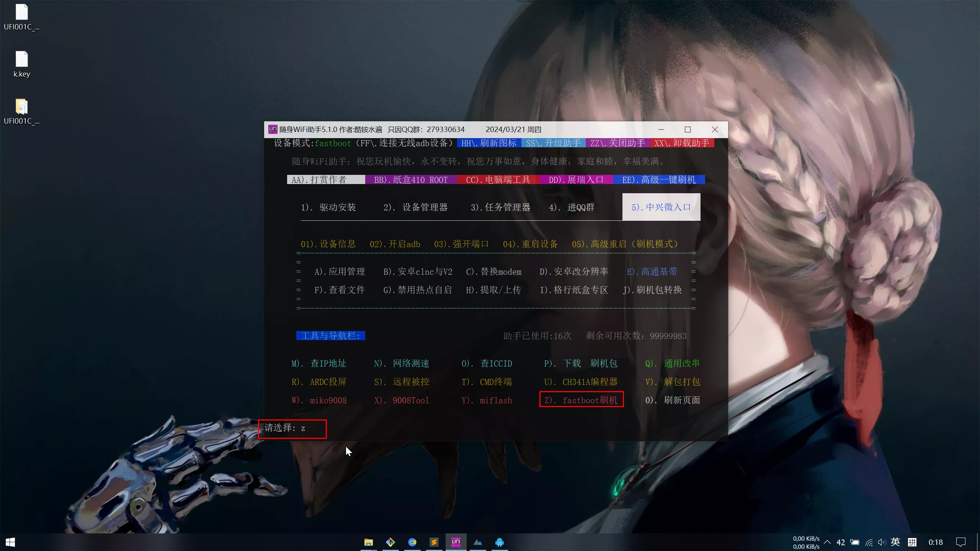This screenshot has height=551, width=980.
Task: Select the DD).展瑞入口 tab
Action: pos(576,180)
